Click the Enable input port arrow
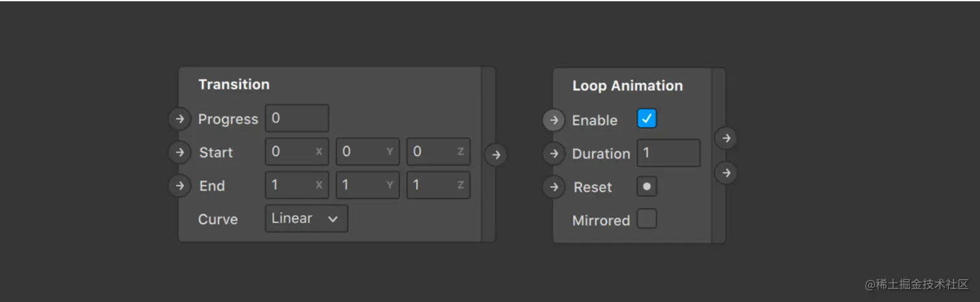Screen dimensions: 980x302 [554, 120]
